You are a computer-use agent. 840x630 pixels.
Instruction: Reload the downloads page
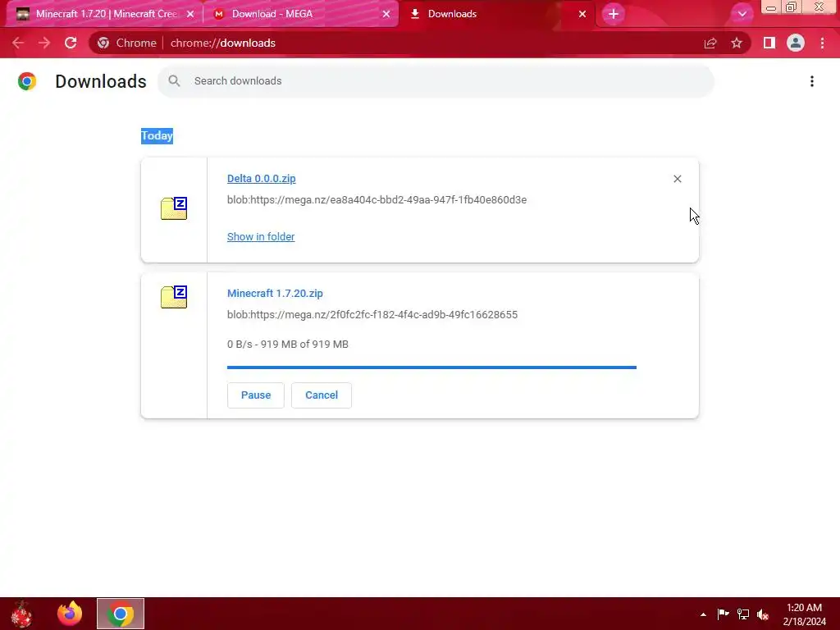(x=71, y=43)
